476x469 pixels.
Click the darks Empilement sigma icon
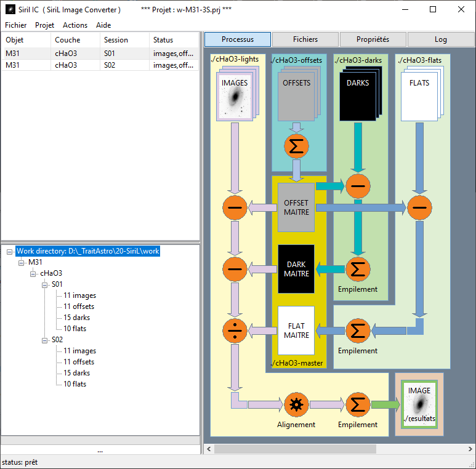358,269
